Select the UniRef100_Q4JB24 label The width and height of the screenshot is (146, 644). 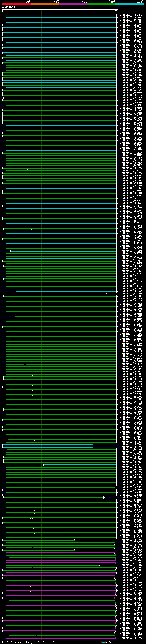tap(131, 625)
